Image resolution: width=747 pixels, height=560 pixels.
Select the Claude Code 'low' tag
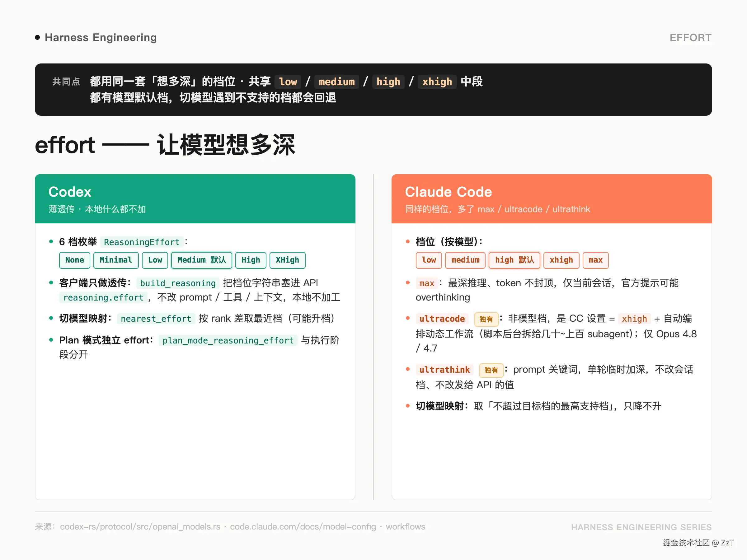pos(429,260)
